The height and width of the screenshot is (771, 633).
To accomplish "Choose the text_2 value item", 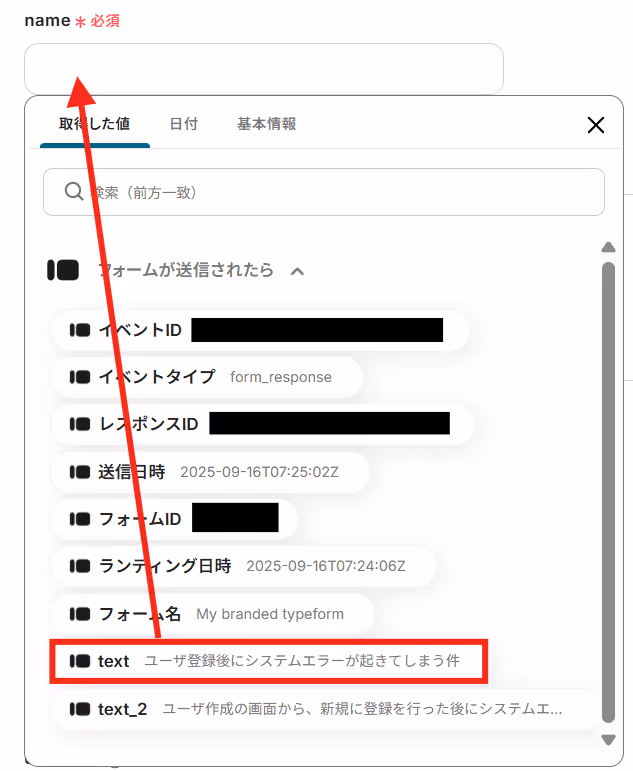I will coord(325,709).
